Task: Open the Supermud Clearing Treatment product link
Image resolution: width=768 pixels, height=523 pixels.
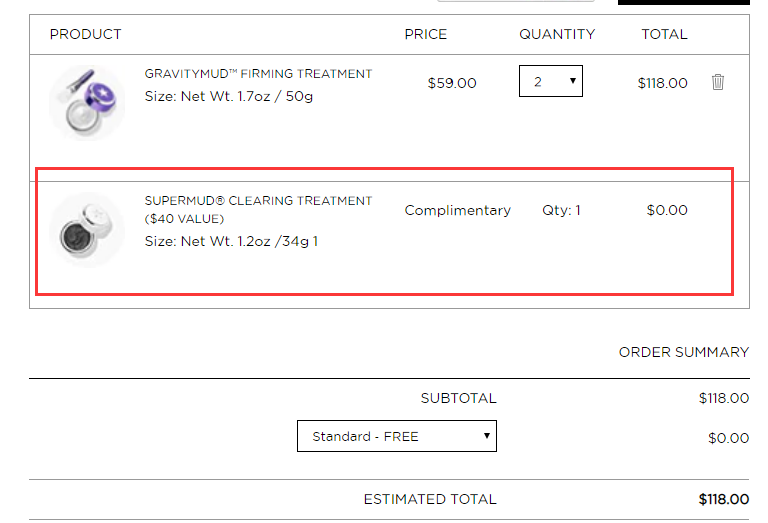Action: coord(258,210)
